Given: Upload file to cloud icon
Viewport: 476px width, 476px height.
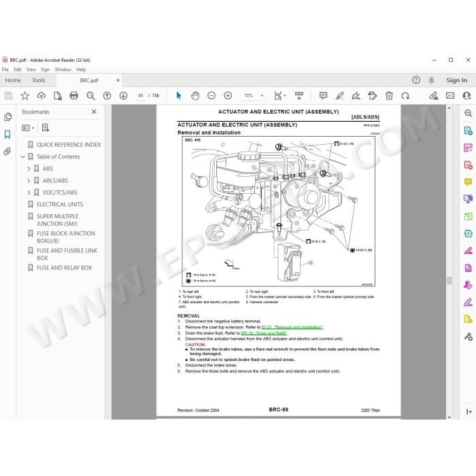Looking at the screenshot, I should (41, 96).
